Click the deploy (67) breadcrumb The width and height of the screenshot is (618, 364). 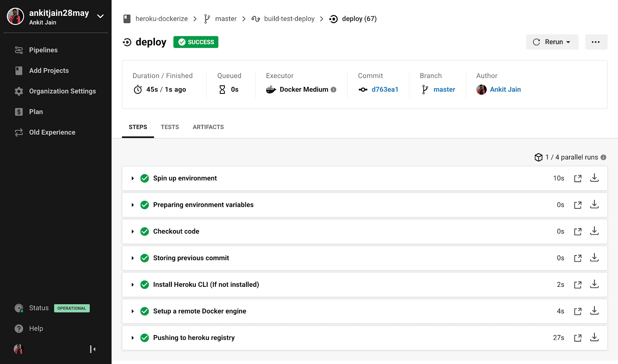click(359, 19)
